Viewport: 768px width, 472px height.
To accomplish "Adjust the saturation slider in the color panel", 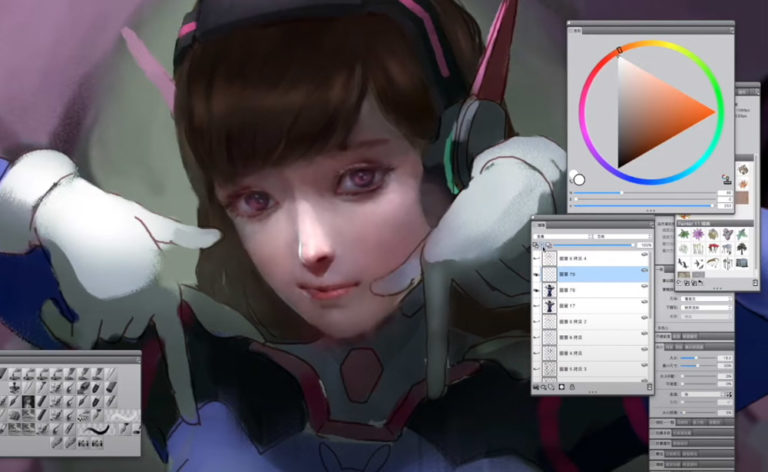I will pos(645,199).
